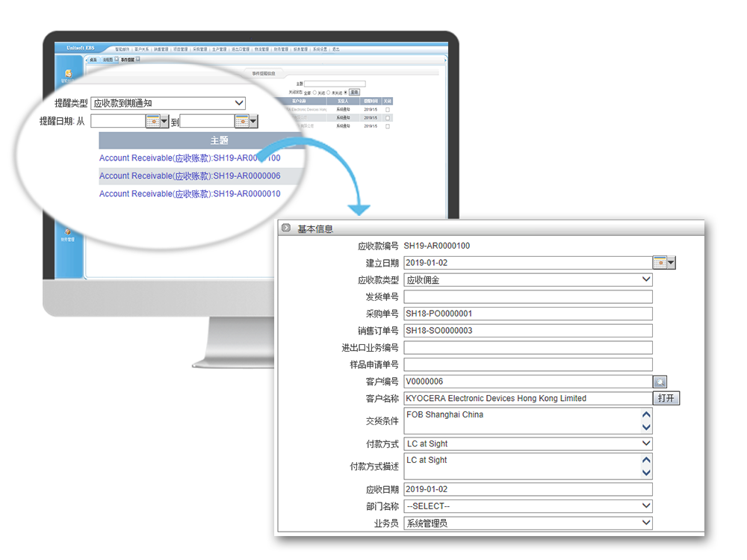The width and height of the screenshot is (747, 560).
Task: Open the Account Receivable SH19-AR0000006 link
Action: (x=190, y=176)
